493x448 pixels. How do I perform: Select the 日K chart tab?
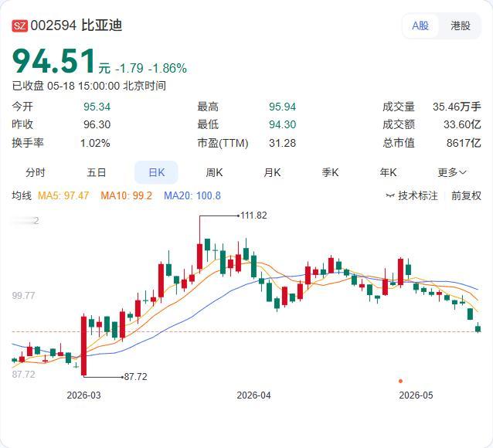(156, 172)
